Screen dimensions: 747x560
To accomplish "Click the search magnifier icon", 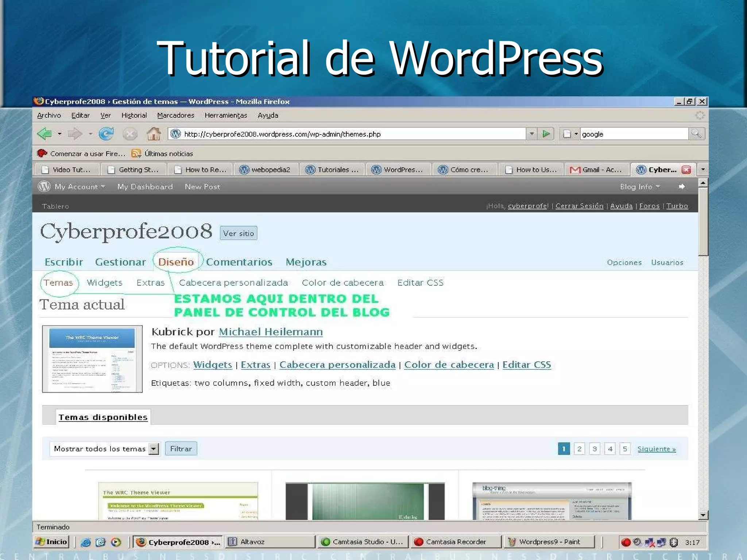I will coord(696,134).
